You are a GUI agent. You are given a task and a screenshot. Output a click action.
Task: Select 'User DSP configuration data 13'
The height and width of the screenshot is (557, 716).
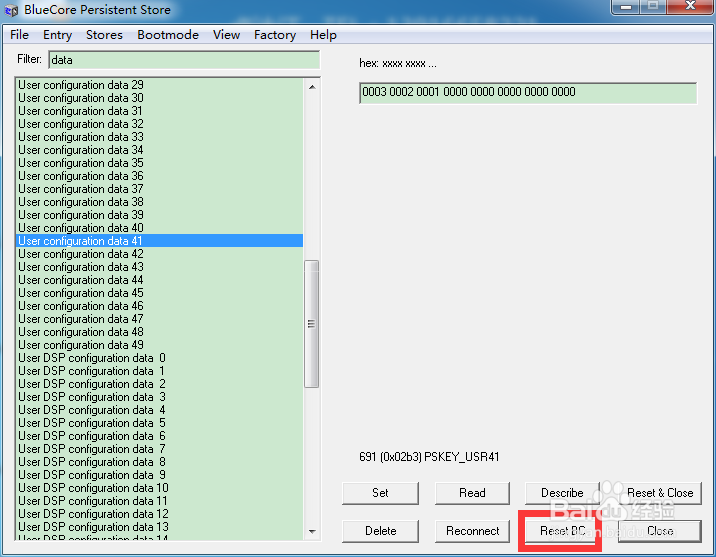tap(159, 527)
